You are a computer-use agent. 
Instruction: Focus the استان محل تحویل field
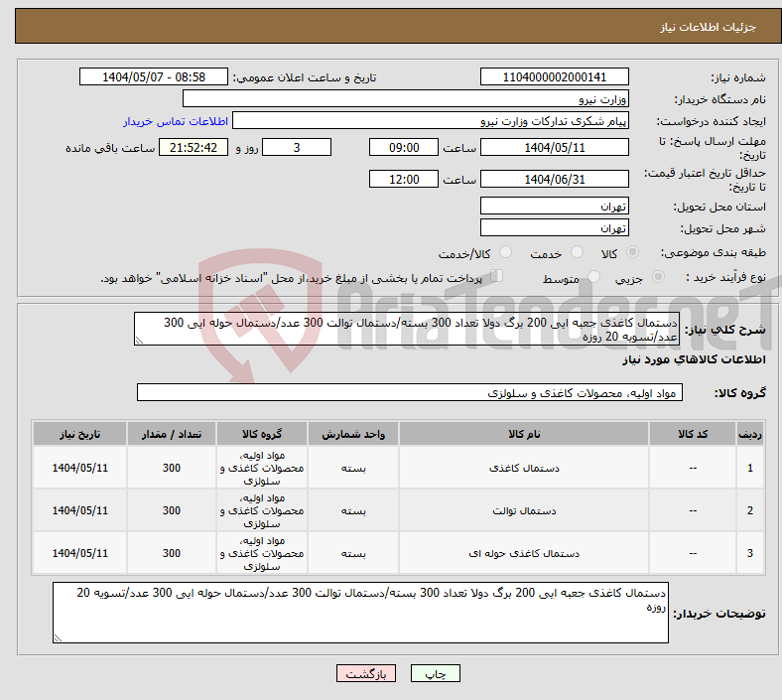pyautogui.click(x=554, y=207)
